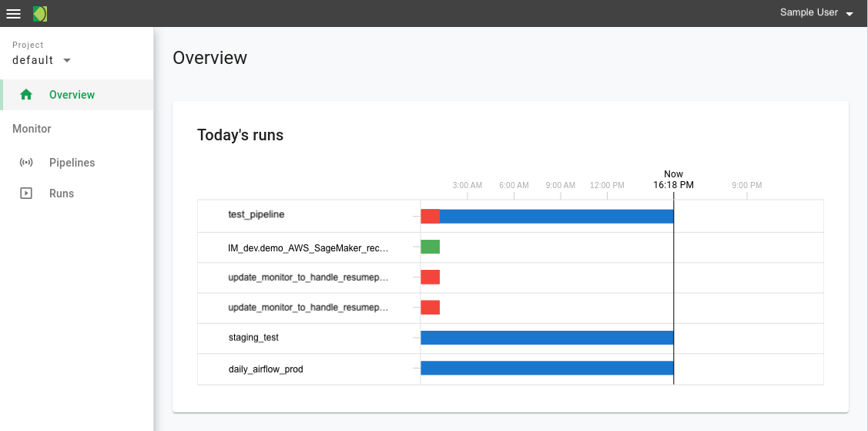The width and height of the screenshot is (868, 431).
Task: Navigate to Pipelines in the sidebar
Action: click(72, 163)
